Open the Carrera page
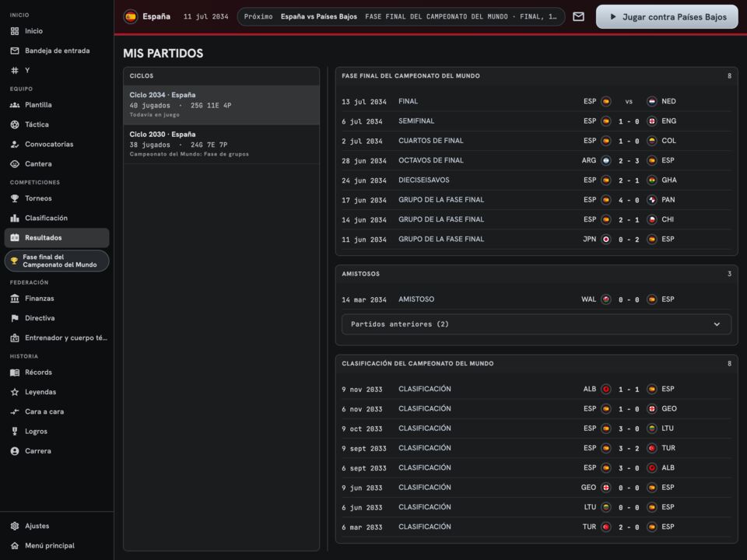This screenshot has height=560, width=747. point(57,451)
